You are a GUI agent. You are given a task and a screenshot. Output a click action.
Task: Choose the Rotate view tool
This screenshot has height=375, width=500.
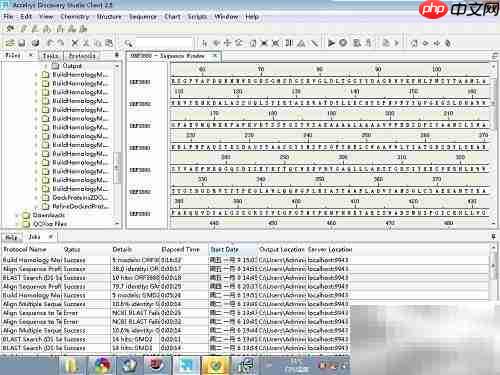pos(216,43)
